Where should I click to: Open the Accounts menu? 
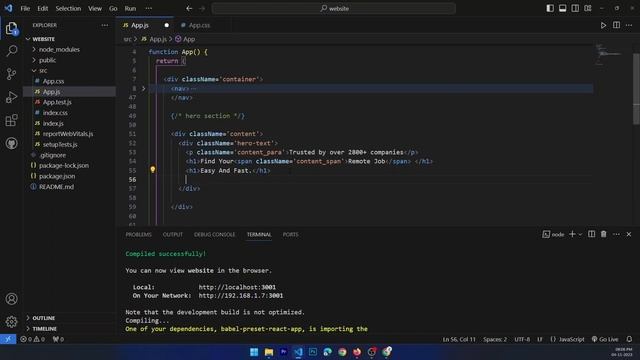[x=11, y=299]
